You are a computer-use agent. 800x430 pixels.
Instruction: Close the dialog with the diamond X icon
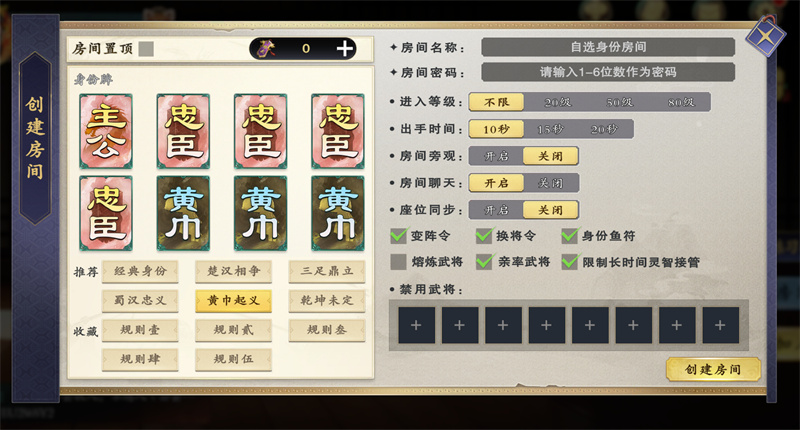tap(766, 37)
